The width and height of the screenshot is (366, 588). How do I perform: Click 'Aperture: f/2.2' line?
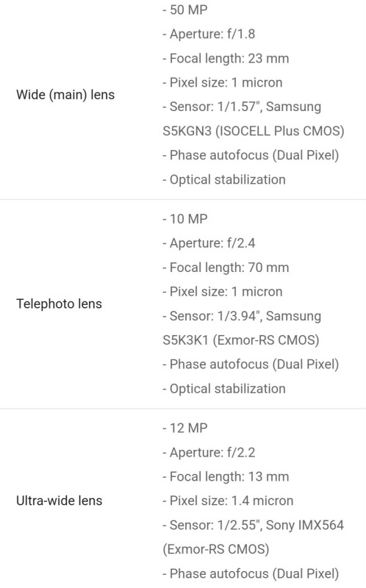pos(209,453)
